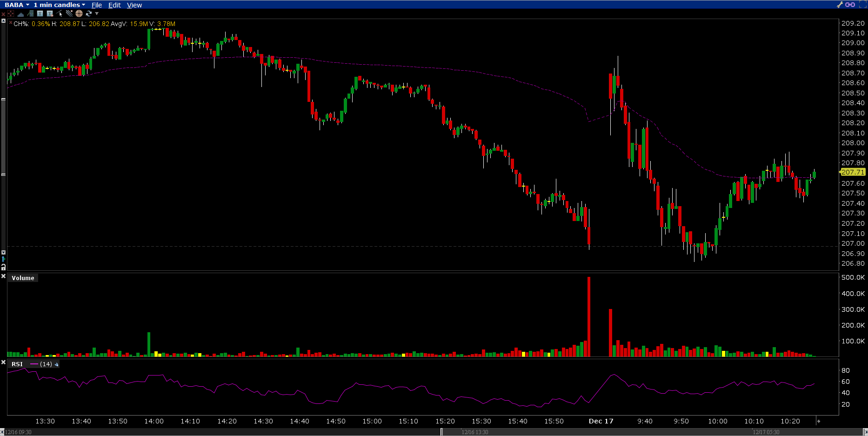The image size is (868, 436).
Task: Click the current price 207.71 label
Action: pyautogui.click(x=853, y=172)
